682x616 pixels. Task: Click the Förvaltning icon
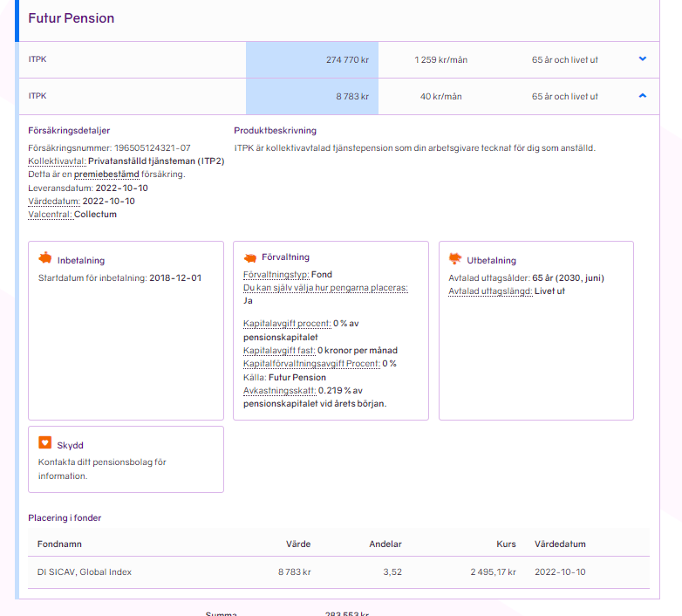click(x=249, y=257)
